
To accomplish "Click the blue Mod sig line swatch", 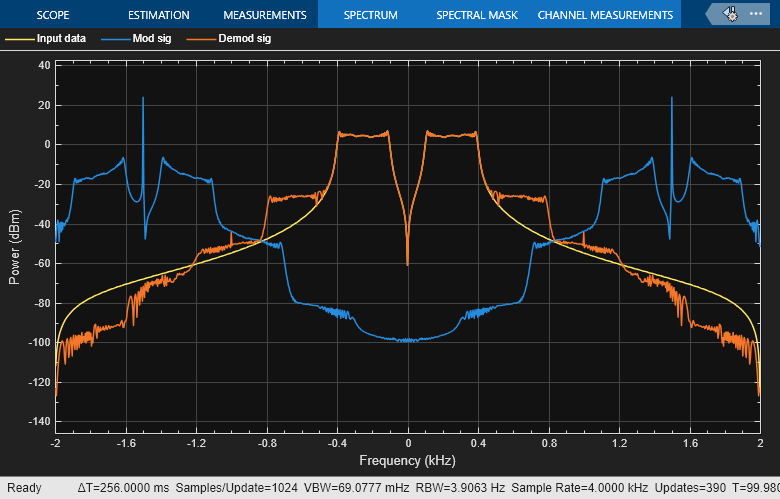I will click(114, 39).
